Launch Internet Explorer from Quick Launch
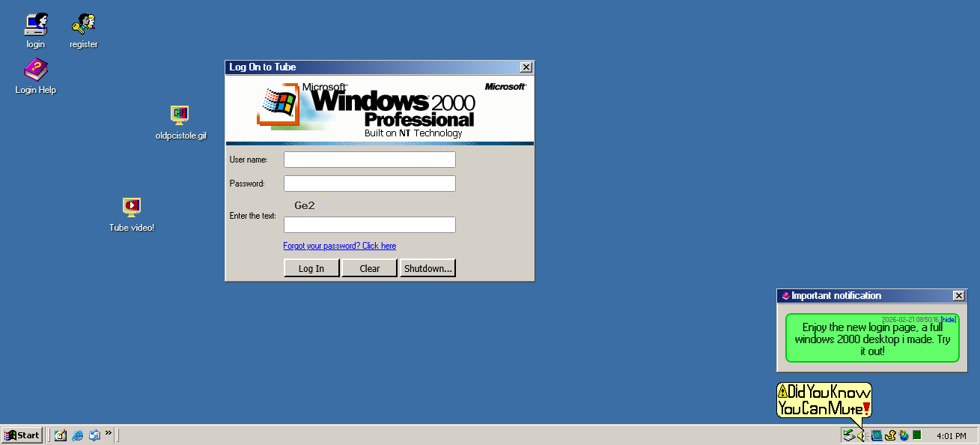 [x=78, y=435]
